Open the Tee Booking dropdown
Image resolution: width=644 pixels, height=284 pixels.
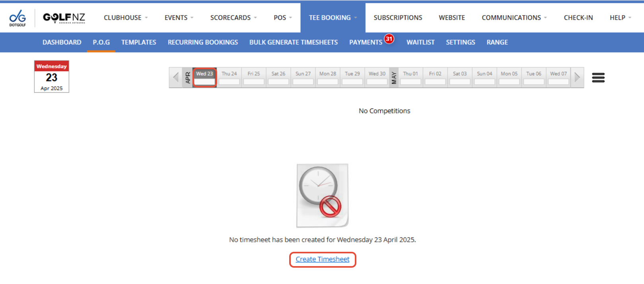point(333,18)
